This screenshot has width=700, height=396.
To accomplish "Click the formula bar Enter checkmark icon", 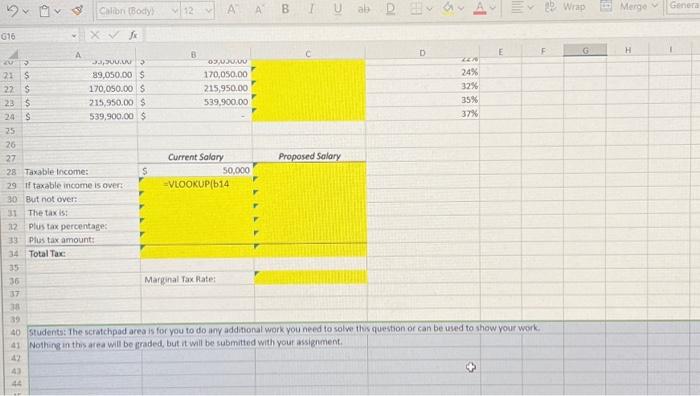I will tap(114, 35).
